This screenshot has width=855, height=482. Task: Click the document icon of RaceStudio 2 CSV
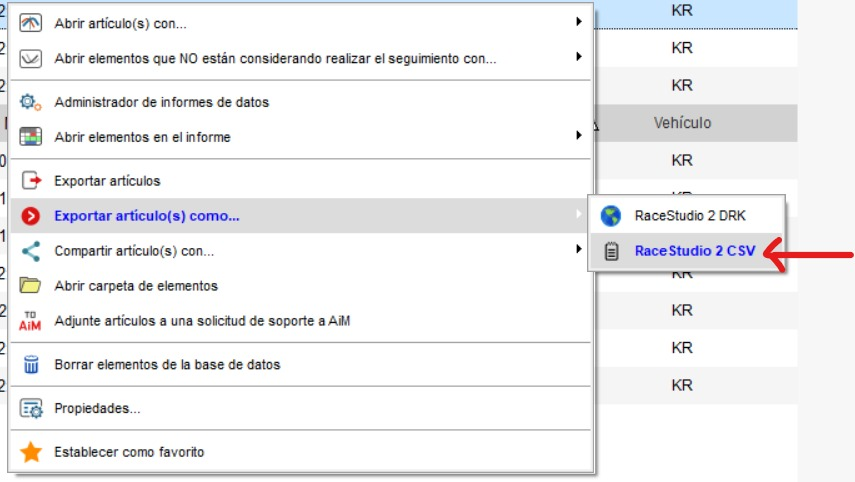point(611,251)
